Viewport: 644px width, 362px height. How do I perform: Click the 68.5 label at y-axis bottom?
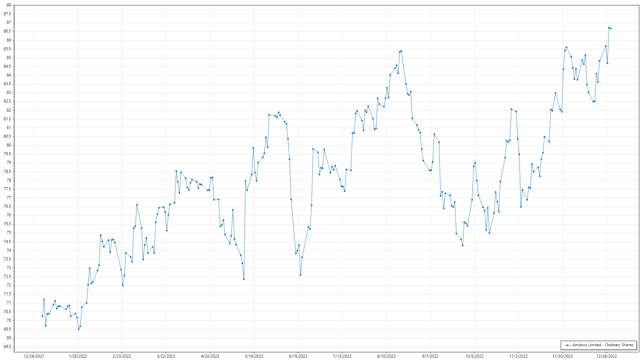click(7, 347)
